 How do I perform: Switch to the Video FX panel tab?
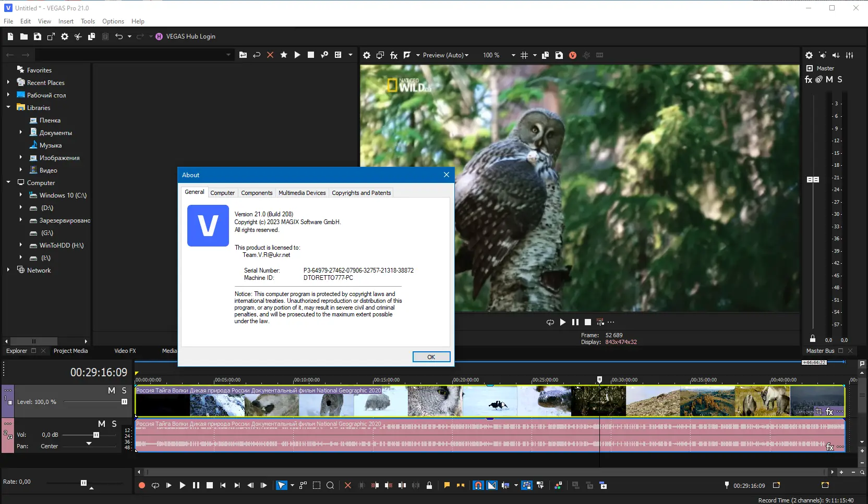coord(125,351)
